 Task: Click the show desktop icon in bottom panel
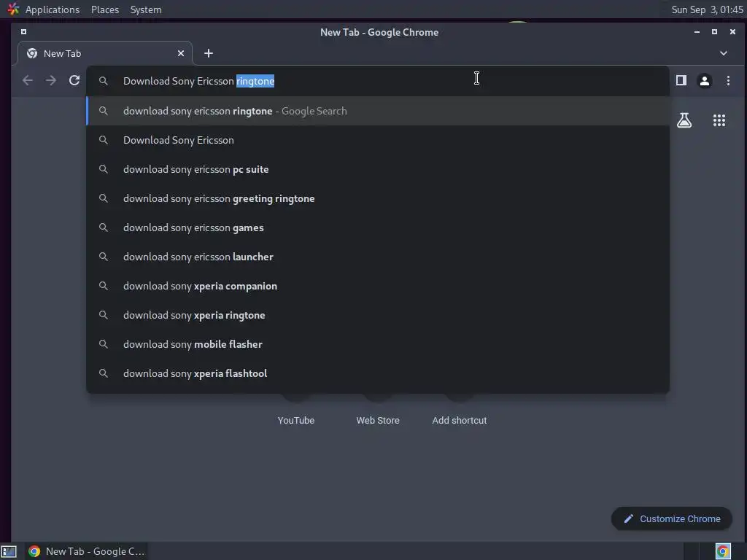click(9, 551)
